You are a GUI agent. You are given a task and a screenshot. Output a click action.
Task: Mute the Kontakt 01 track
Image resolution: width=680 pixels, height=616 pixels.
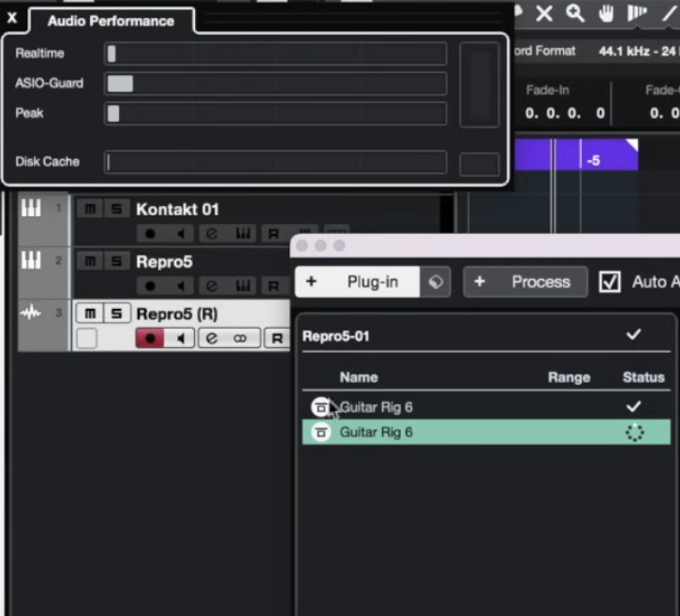coord(89,209)
